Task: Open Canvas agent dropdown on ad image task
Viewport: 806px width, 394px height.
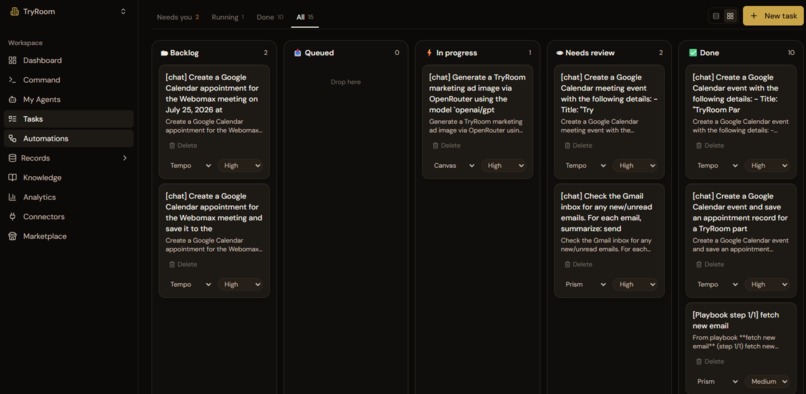Action: pos(453,166)
